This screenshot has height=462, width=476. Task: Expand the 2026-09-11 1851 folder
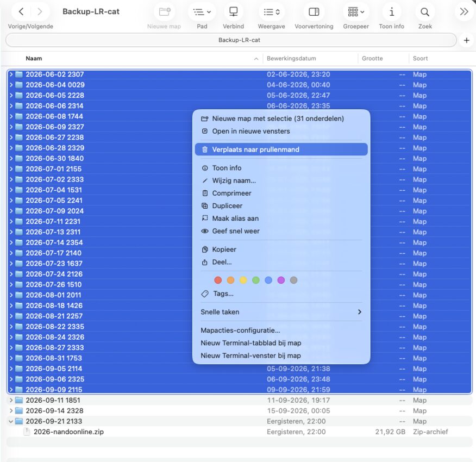click(x=11, y=401)
